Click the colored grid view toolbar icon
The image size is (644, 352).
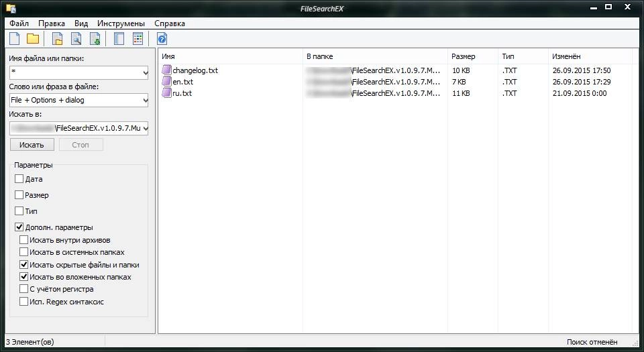point(138,39)
